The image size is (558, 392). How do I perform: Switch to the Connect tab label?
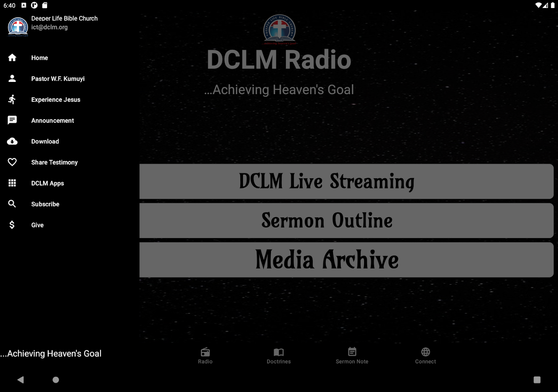425,361
